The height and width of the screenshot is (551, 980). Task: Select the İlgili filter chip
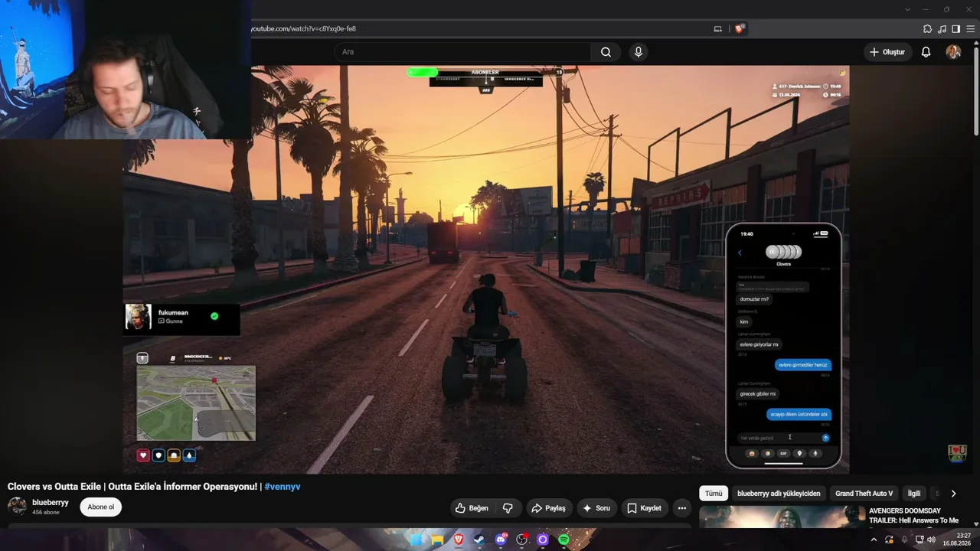tap(914, 494)
